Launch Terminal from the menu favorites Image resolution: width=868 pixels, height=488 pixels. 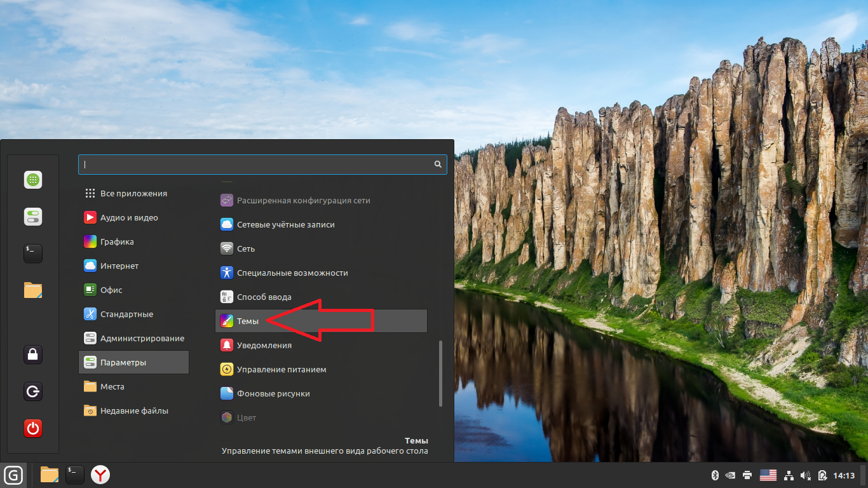coord(33,254)
